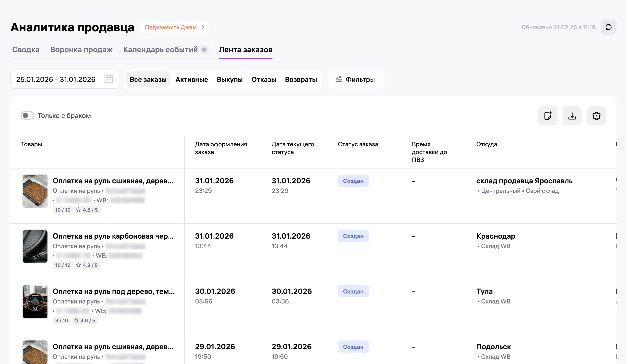Click 'Время доставки до ПВЗ' header
The width and height of the screenshot is (627, 364).
click(430, 152)
